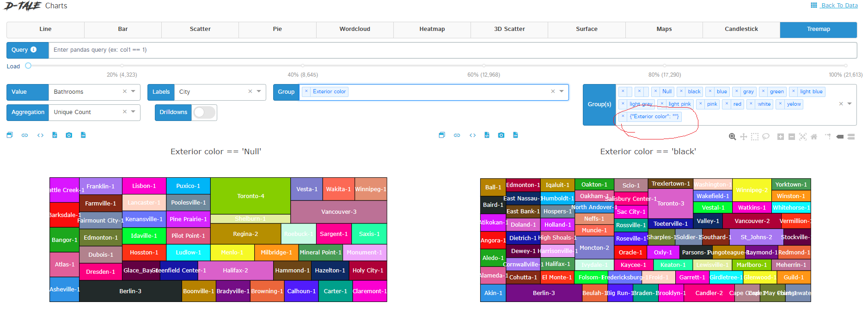Image resolution: width=868 pixels, height=320 pixels.
Task: Remove the Null group chip
Action: pos(656,91)
